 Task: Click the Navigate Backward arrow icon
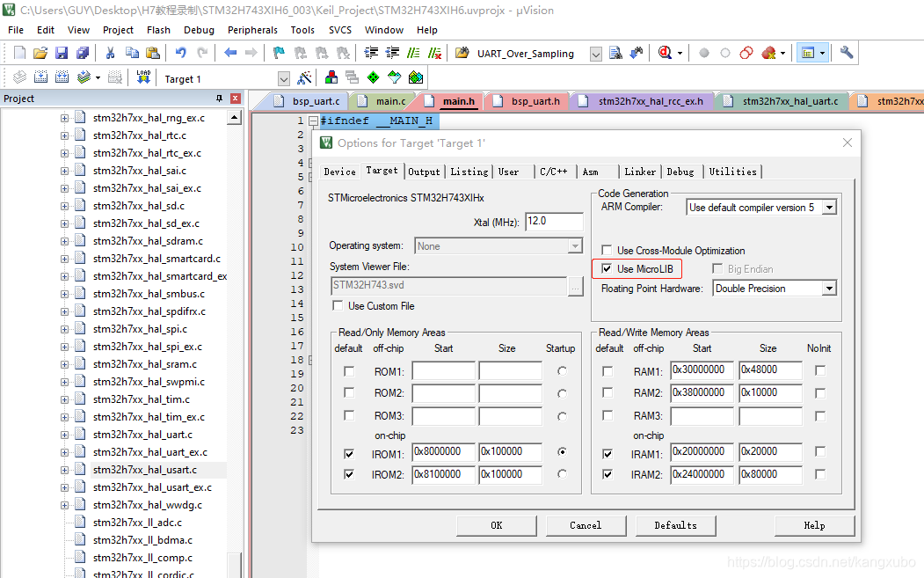[230, 53]
